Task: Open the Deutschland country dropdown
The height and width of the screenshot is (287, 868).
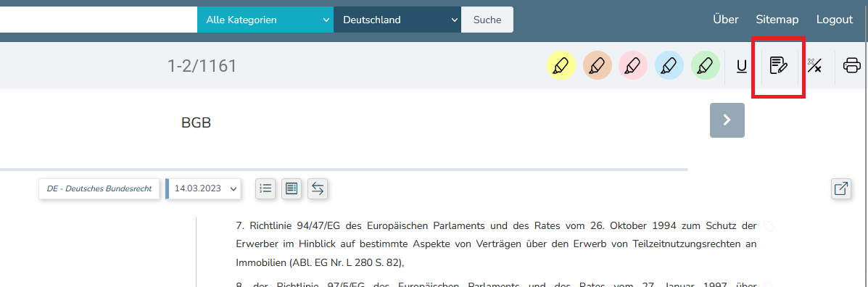Action: pyautogui.click(x=397, y=20)
